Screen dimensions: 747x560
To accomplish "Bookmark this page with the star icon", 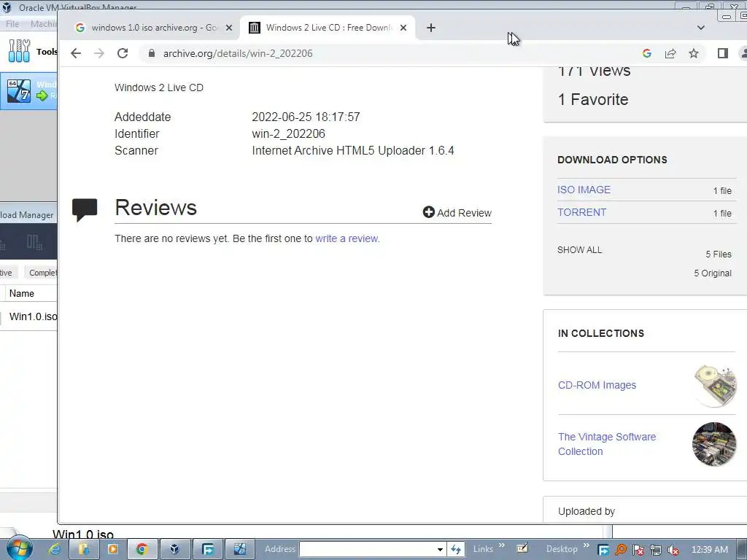I will pyautogui.click(x=694, y=53).
